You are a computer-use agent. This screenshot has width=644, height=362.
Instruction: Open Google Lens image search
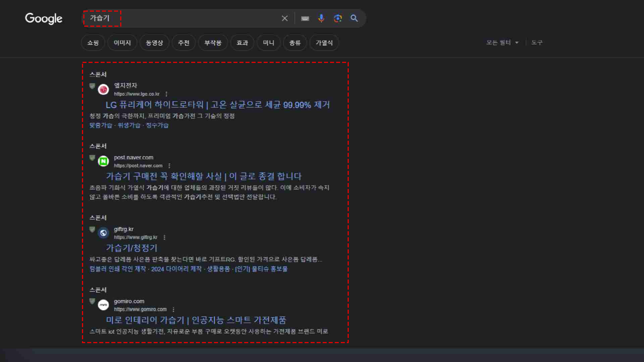(338, 18)
